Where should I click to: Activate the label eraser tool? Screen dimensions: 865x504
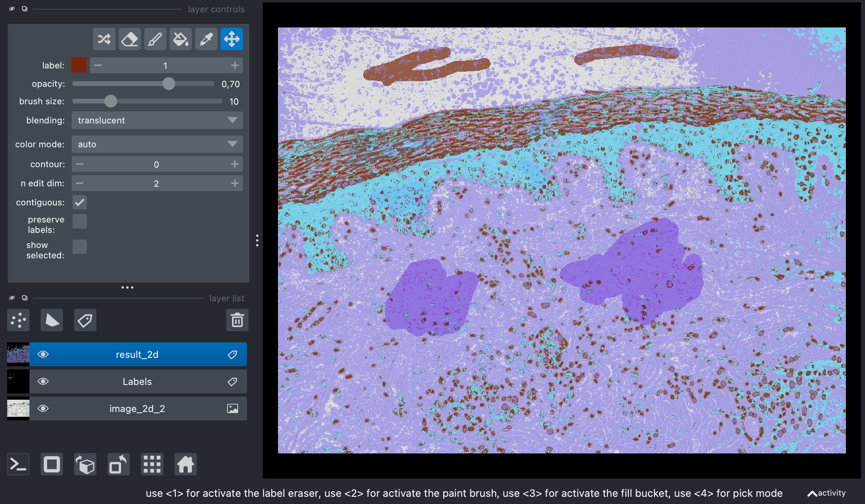click(x=130, y=39)
